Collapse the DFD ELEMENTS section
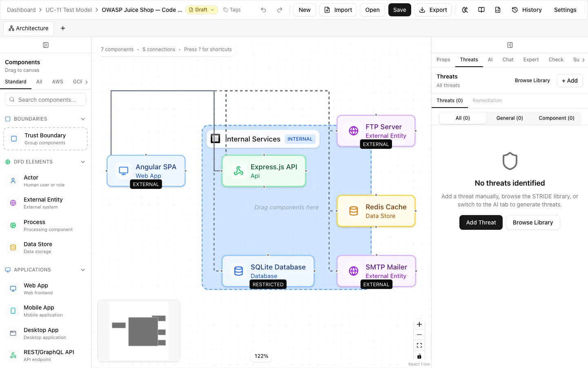 (x=83, y=162)
